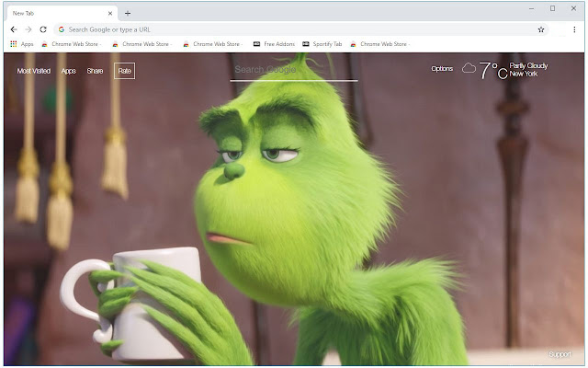Click the Rate button
Screen dimensions: 588x368
tap(125, 71)
